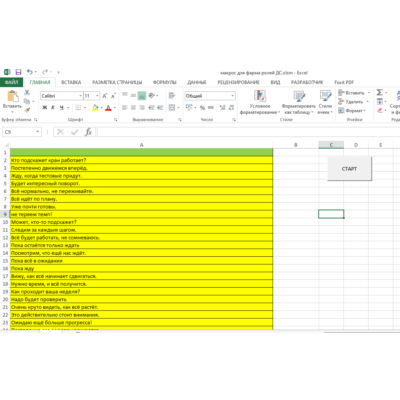400x400 pixels.
Task: Open the ФАЙЛ file menu button
Action: tap(11, 82)
